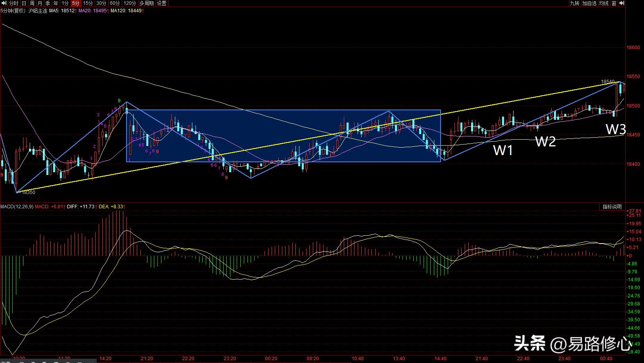Image resolution: width=644 pixels, height=363 pixels.
Task: Select the 15分 period button
Action: [x=88, y=3]
